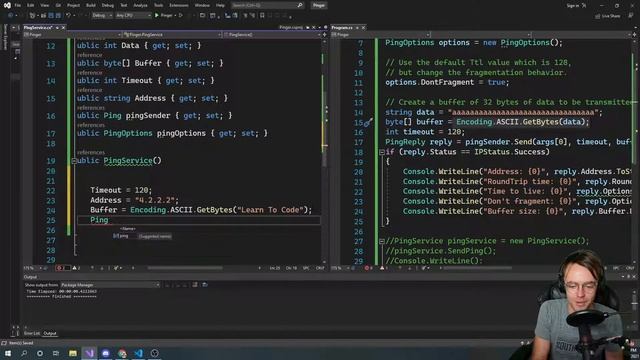The image size is (640, 360).
Task: Click the bookmark toolbar icon
Action: [262, 16]
